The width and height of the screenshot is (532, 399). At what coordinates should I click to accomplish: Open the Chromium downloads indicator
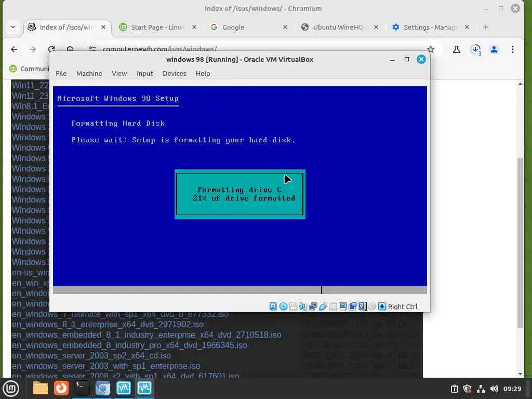(476, 50)
